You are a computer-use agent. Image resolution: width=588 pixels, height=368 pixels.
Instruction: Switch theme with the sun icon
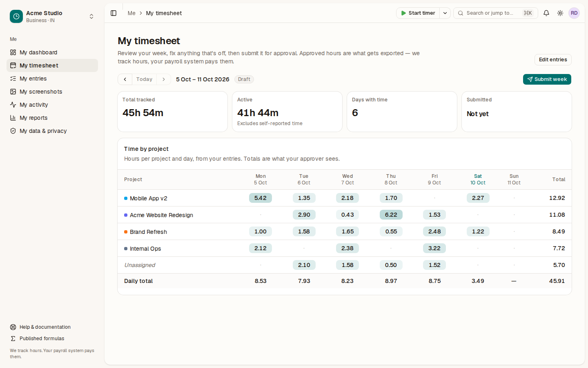click(560, 13)
